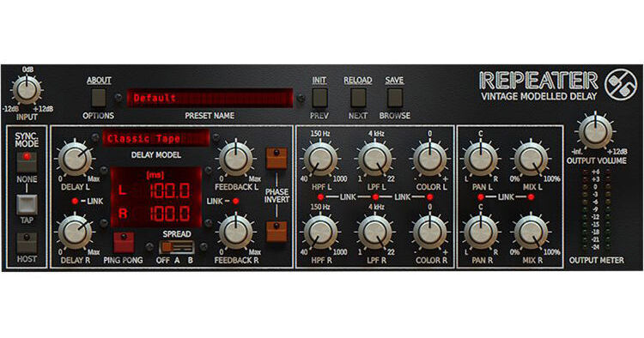Click increment arrow right of R delay time
Viewport: 644px width, 338px height.
(209, 223)
